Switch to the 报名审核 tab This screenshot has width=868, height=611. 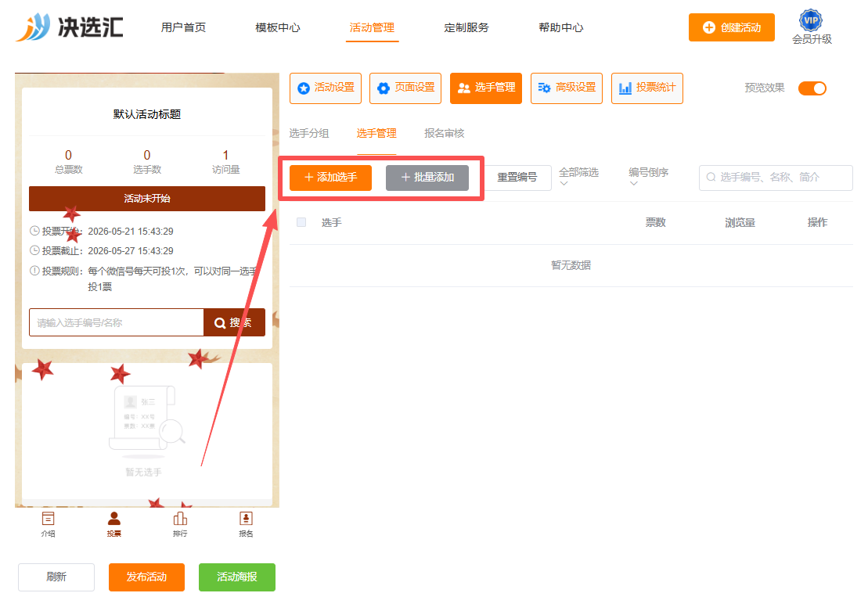click(444, 133)
